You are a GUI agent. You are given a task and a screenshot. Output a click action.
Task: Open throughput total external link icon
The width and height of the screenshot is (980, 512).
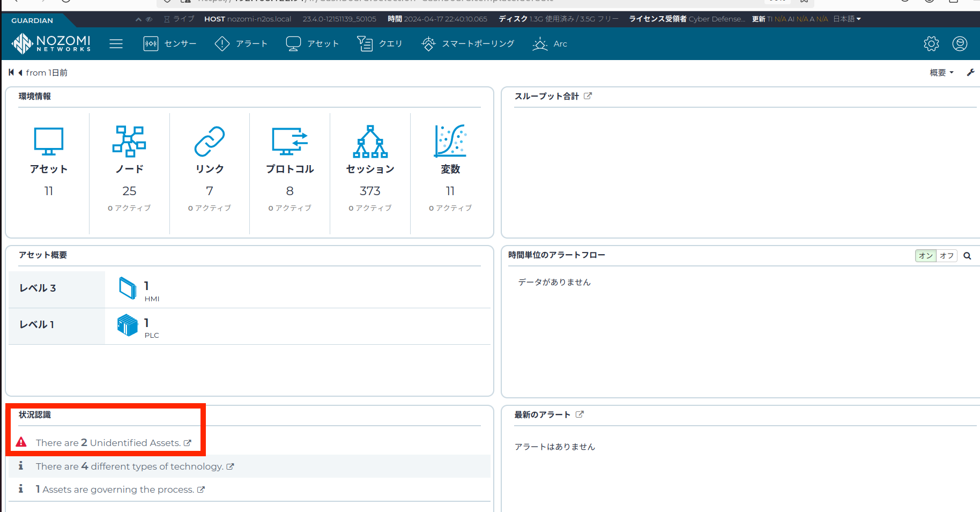point(588,96)
